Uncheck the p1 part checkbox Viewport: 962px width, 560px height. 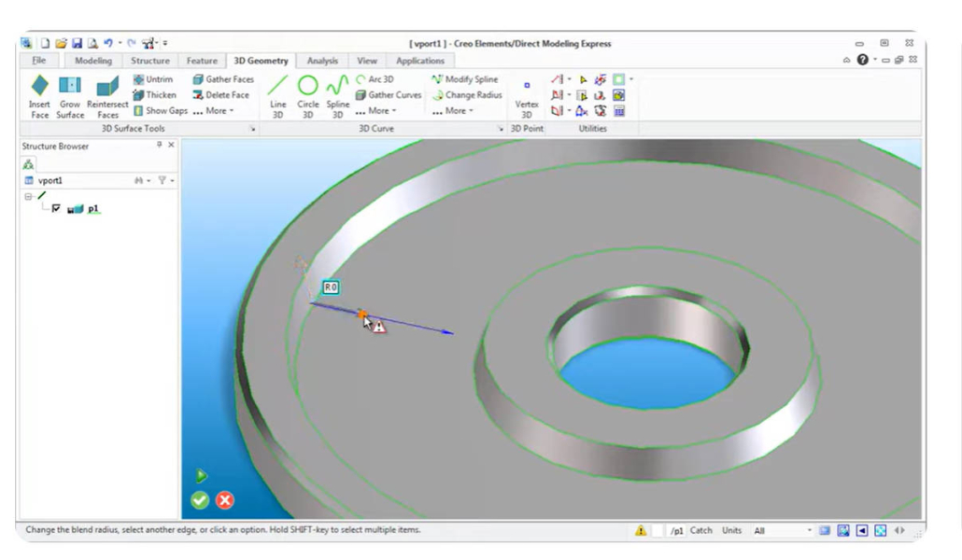tap(57, 209)
